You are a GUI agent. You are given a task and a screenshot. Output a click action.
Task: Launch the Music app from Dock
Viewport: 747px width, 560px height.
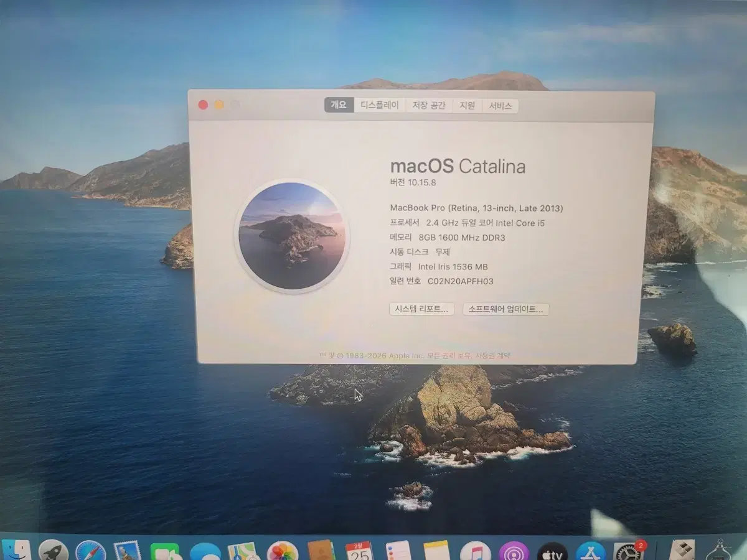[x=476, y=551]
